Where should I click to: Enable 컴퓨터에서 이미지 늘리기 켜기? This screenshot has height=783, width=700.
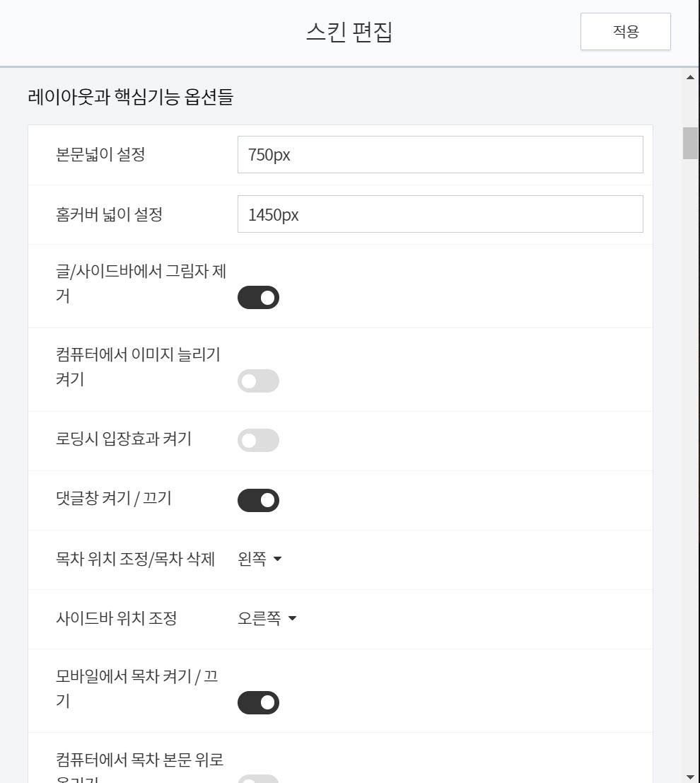pyautogui.click(x=259, y=381)
